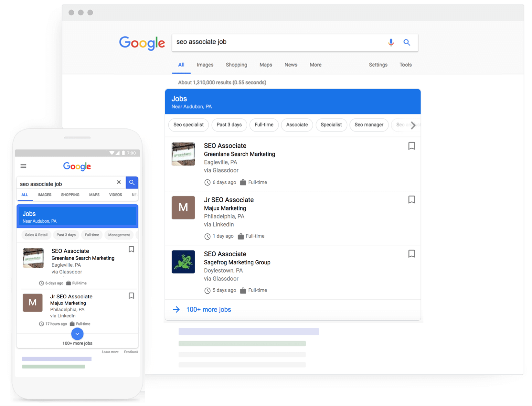Click the desktop 100+ more jobs link
This screenshot has width=532, height=406.
tap(208, 309)
